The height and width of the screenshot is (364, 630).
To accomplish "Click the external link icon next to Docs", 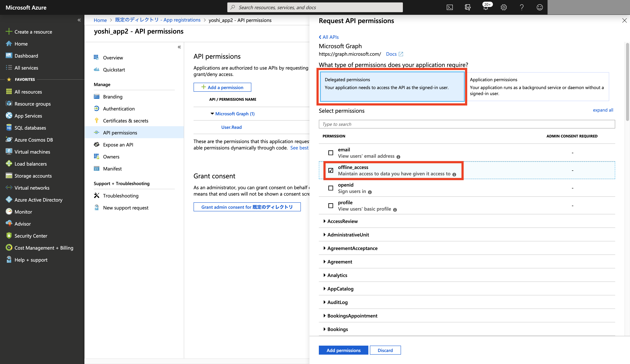I will [401, 54].
